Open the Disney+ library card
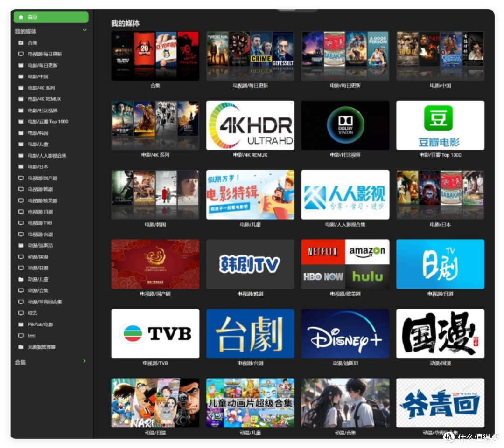 [x=345, y=333]
